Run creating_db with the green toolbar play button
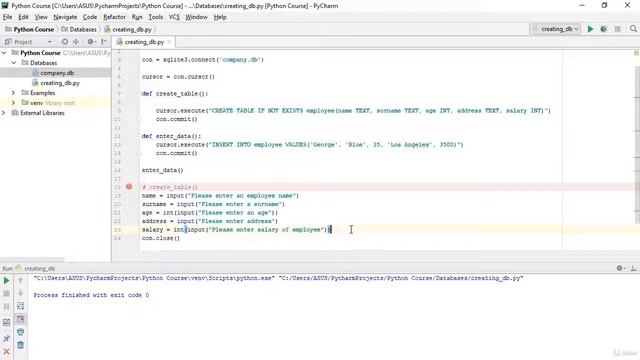 590,29
